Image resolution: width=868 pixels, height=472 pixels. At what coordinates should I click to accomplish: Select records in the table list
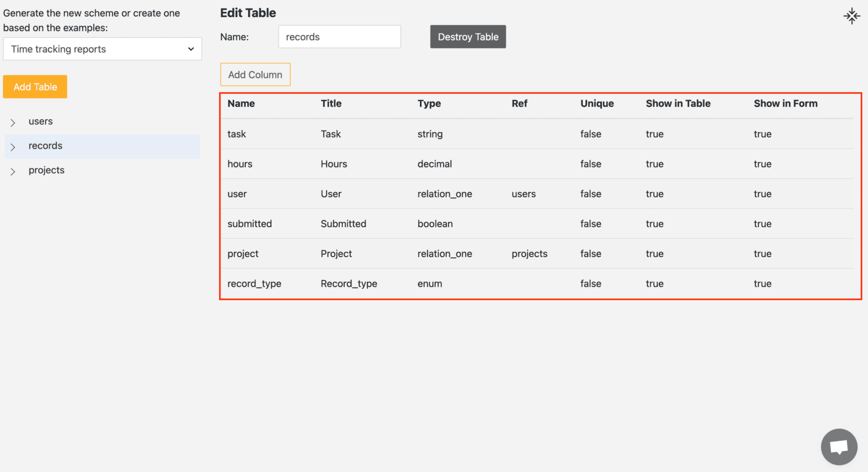click(46, 146)
